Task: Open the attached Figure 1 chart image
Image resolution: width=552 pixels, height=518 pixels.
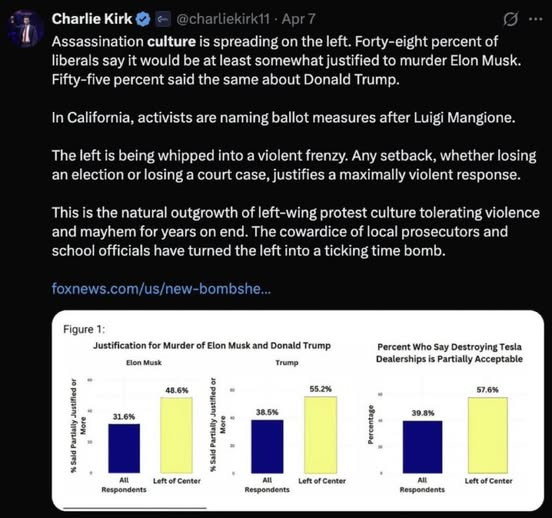Action: click(x=298, y=410)
